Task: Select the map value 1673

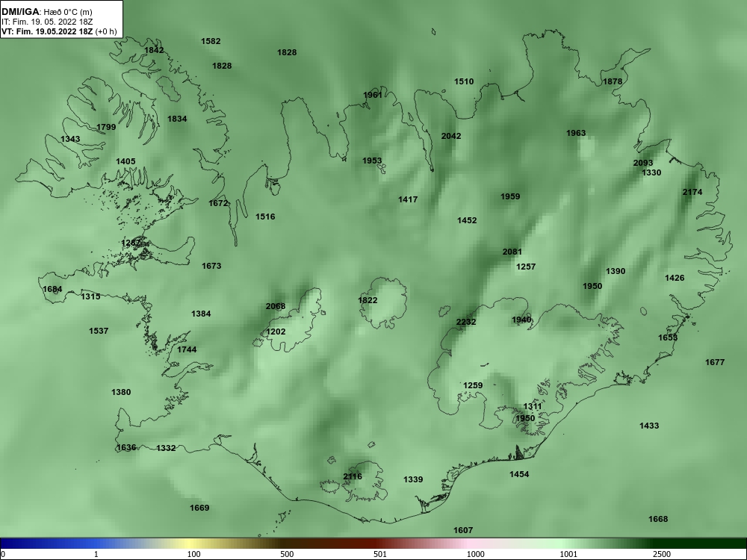Action: pyautogui.click(x=211, y=267)
